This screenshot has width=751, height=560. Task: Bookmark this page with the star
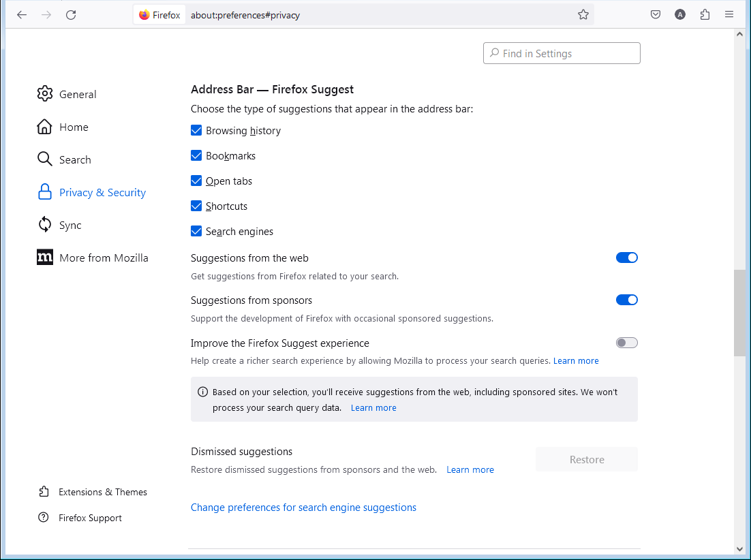click(x=583, y=15)
